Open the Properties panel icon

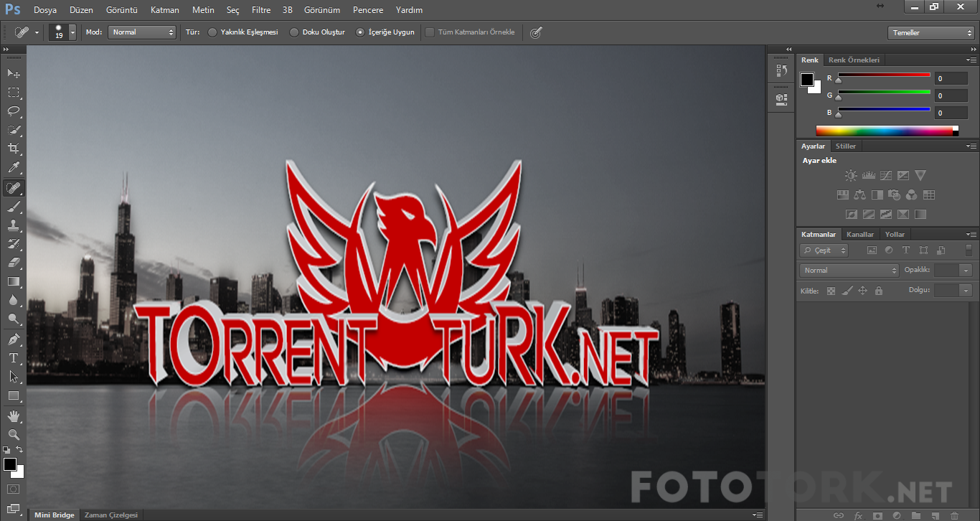[781, 98]
